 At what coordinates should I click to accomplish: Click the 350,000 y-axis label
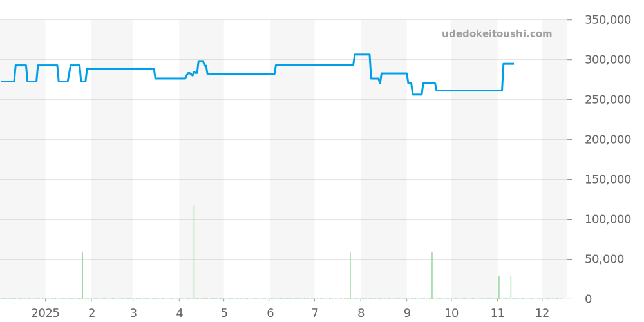click(607, 20)
